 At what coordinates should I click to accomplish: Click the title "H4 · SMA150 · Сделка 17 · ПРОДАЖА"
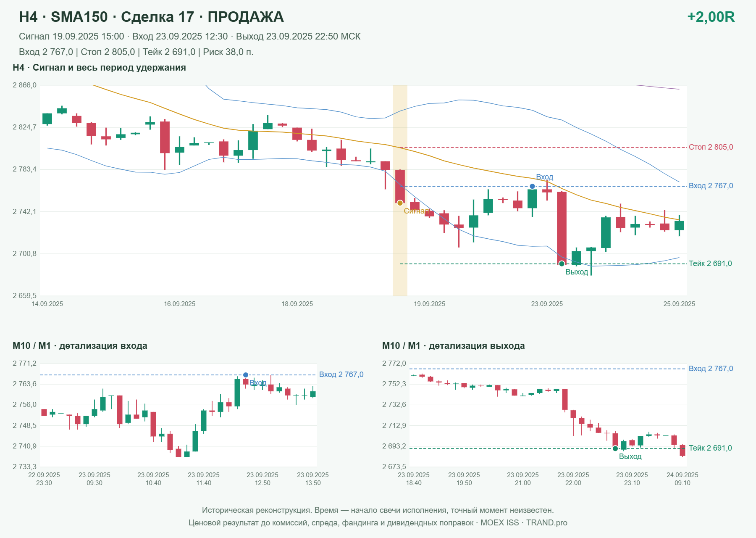click(151, 17)
